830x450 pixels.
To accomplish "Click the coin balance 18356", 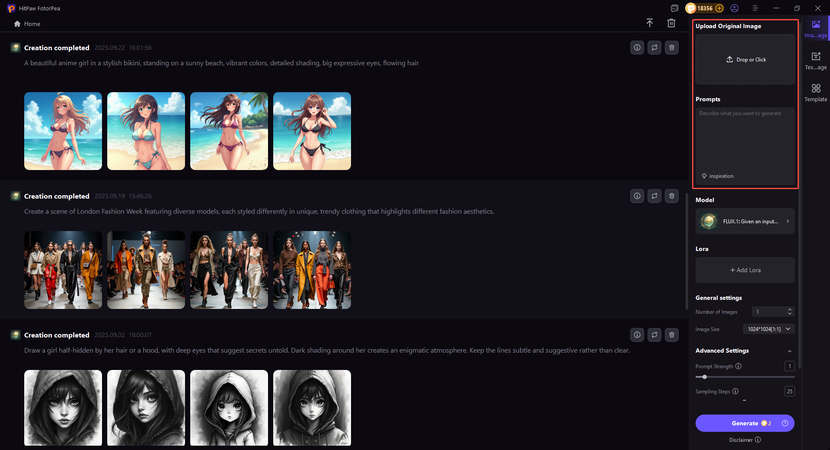I will (x=704, y=8).
